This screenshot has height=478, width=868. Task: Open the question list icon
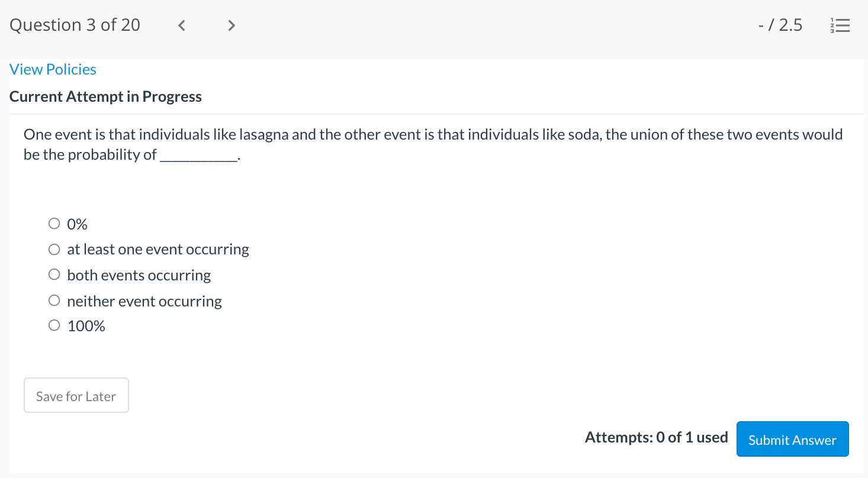840,25
